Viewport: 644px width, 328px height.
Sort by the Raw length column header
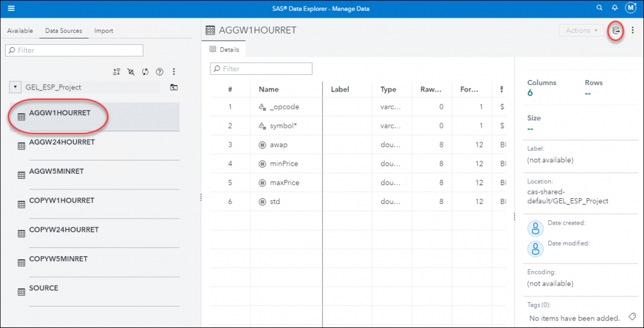(431, 89)
